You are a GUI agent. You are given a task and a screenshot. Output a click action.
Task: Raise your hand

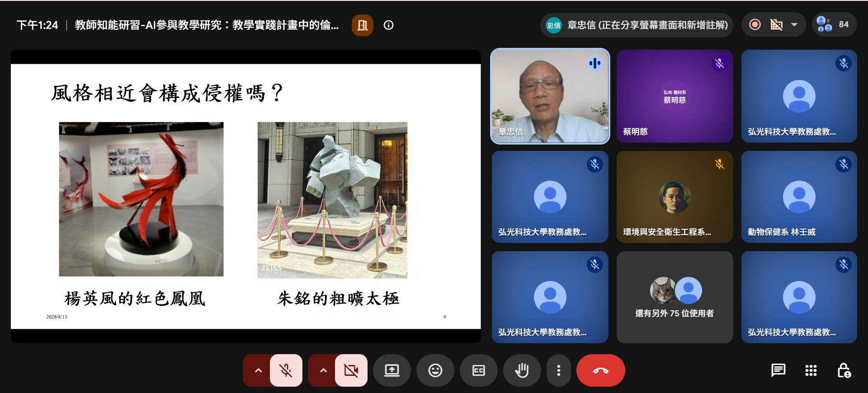522,371
